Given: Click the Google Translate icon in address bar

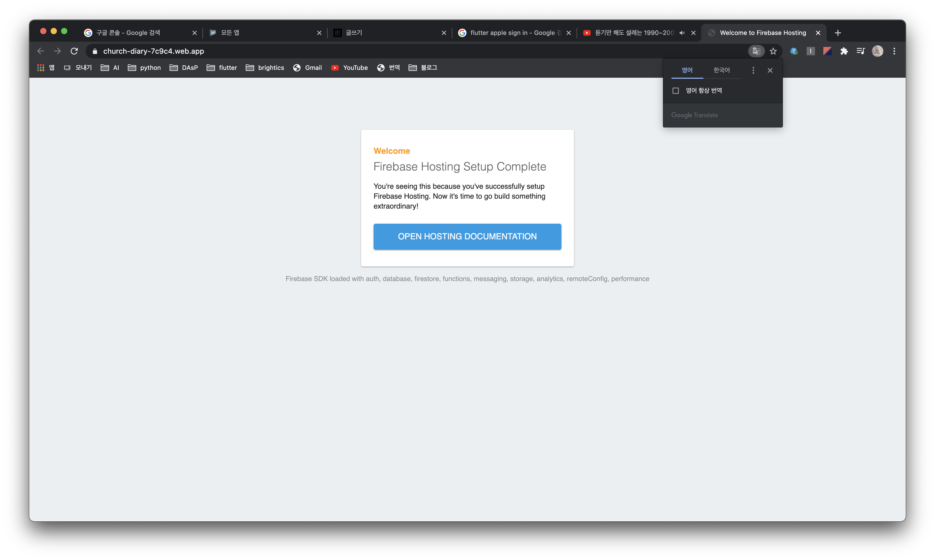Looking at the screenshot, I should coord(756,51).
